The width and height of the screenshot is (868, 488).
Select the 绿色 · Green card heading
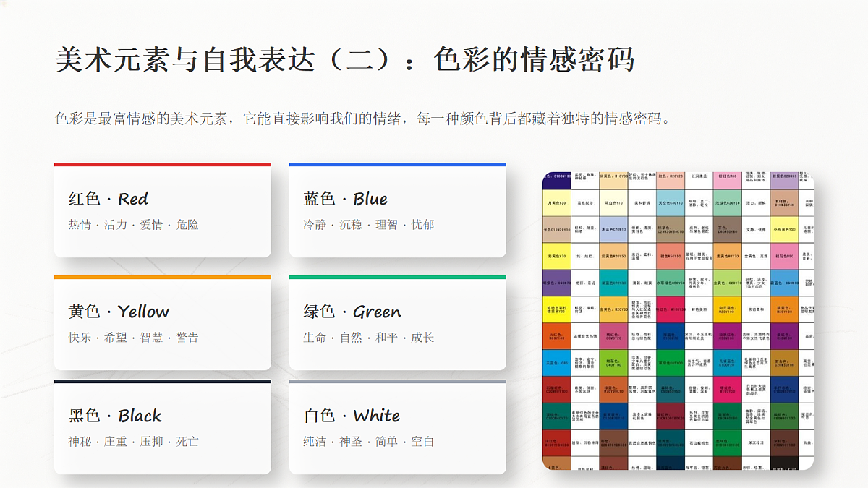tap(352, 312)
